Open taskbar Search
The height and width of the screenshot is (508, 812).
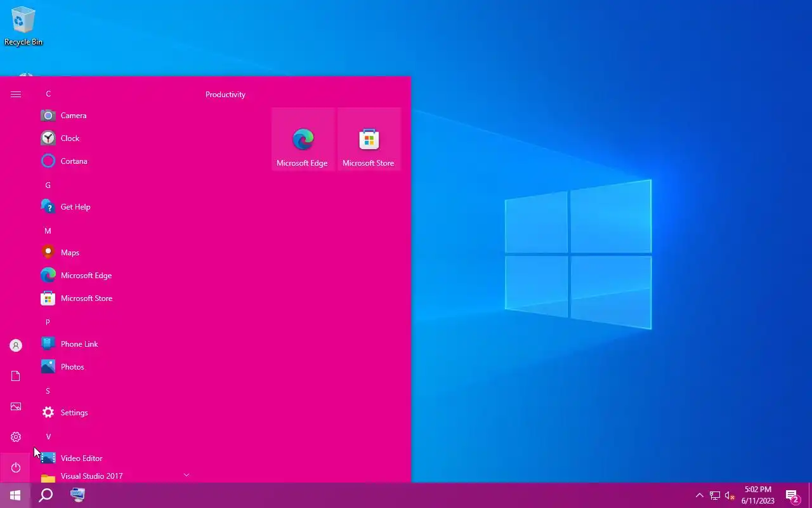(x=46, y=495)
